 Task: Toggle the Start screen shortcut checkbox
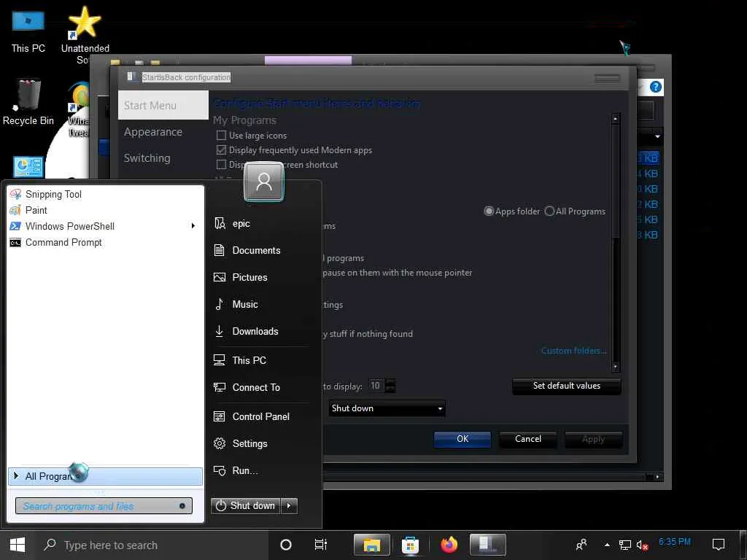(221, 165)
